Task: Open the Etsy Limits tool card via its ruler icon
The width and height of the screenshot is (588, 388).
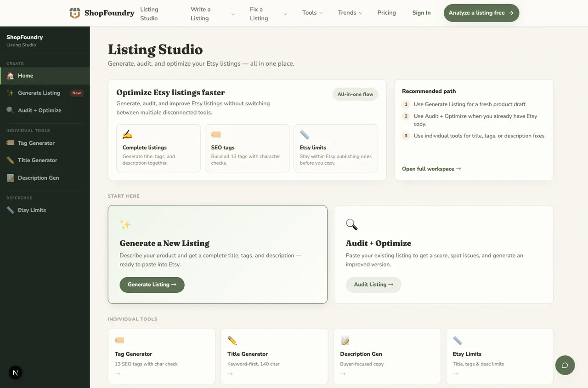Action: tap(458, 341)
